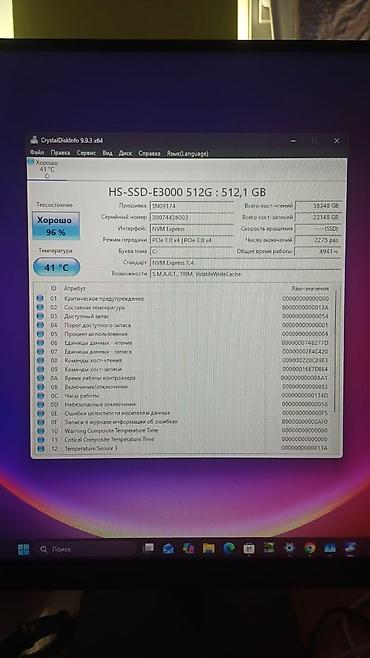Open the Файл menu
The image size is (370, 658).
pyautogui.click(x=37, y=153)
